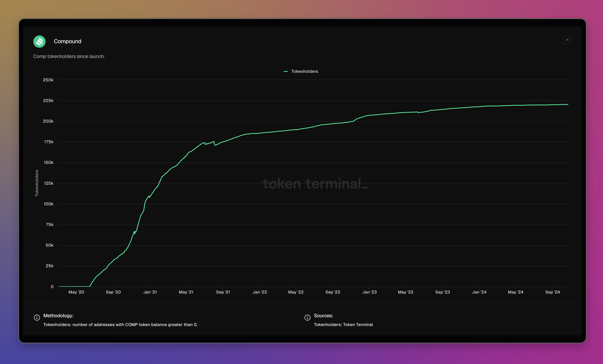Click the 125k y-axis label

pos(48,184)
